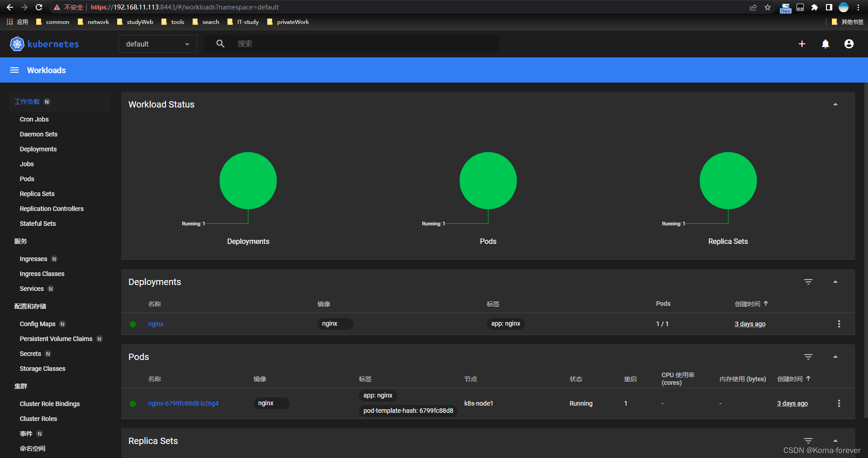Open the notifications bell

tap(826, 44)
